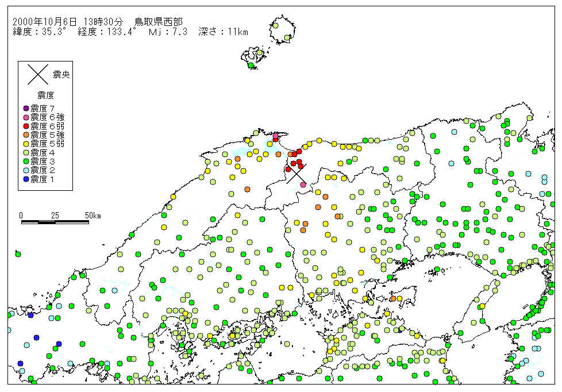Click the "50km" scale bar label
This screenshot has width=562, height=392.
(x=93, y=216)
